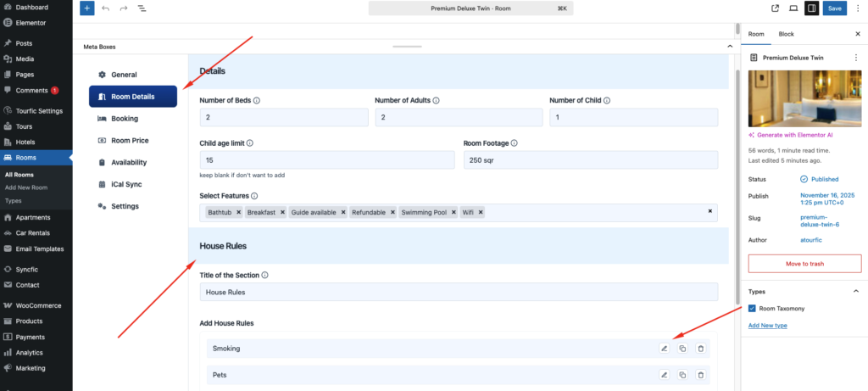Open options menu for Premium Deluxe Twin
This screenshot has height=391, width=868.
coord(855,58)
